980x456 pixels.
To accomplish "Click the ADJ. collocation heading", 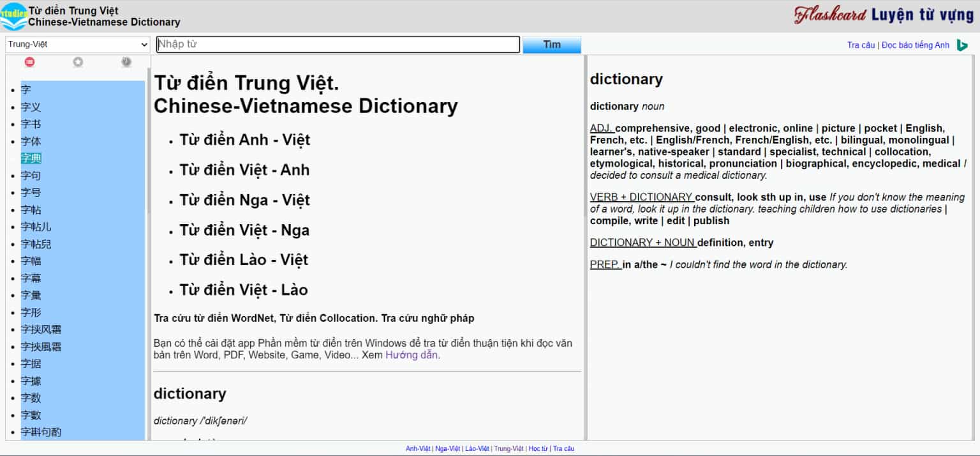I will pos(602,128).
